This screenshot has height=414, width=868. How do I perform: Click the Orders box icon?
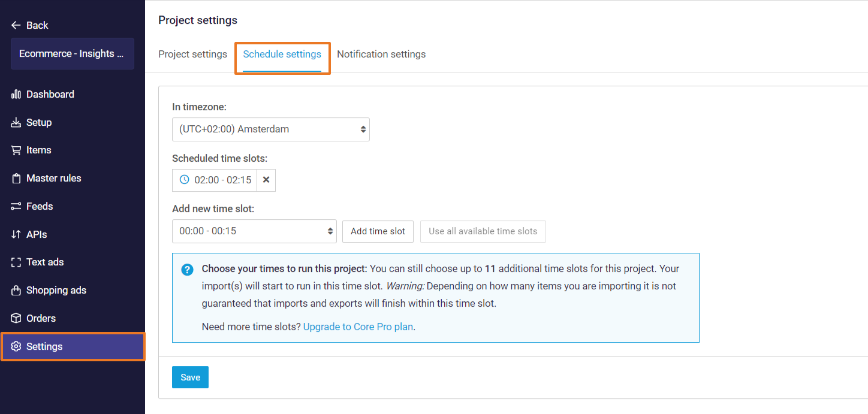click(16, 318)
